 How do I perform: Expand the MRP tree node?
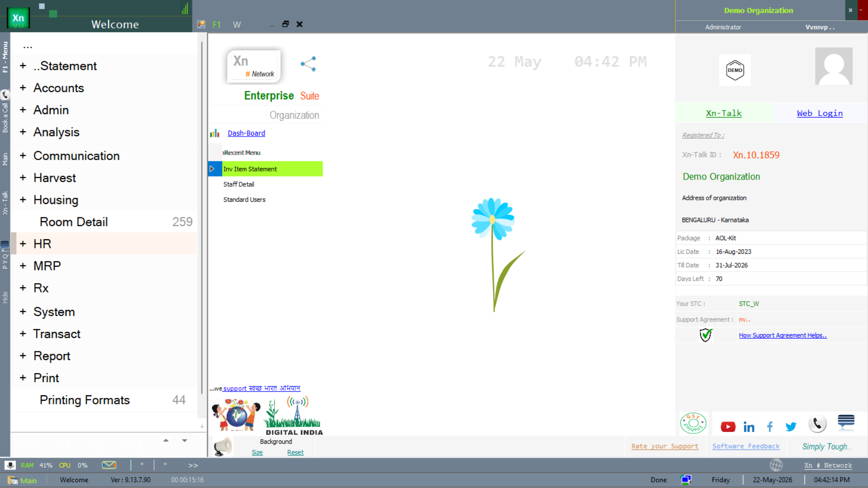[x=23, y=266]
